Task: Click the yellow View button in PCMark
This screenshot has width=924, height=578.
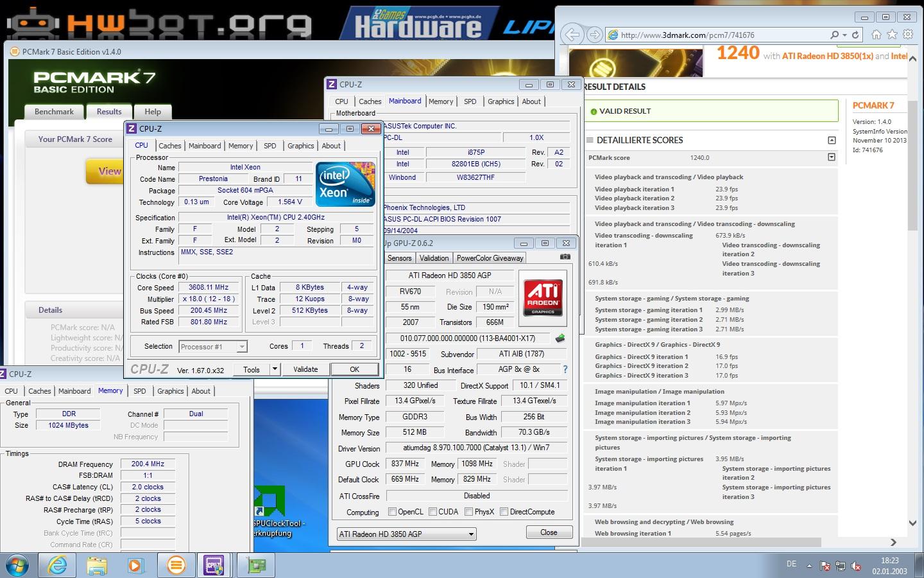Action: [x=107, y=171]
